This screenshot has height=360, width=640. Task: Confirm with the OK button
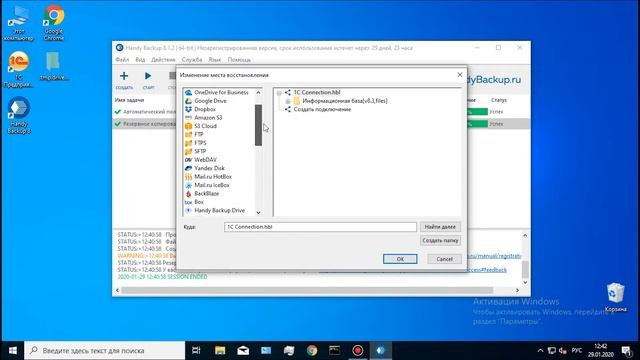pyautogui.click(x=400, y=259)
